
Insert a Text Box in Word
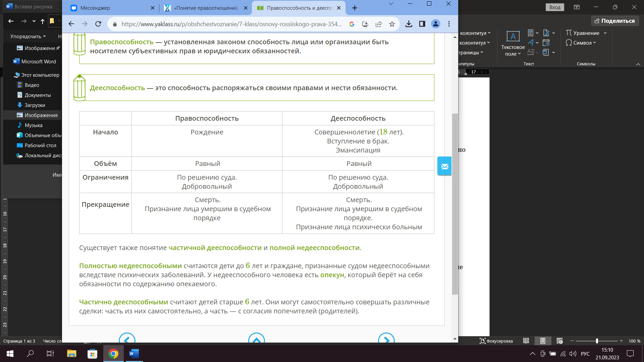point(513,43)
